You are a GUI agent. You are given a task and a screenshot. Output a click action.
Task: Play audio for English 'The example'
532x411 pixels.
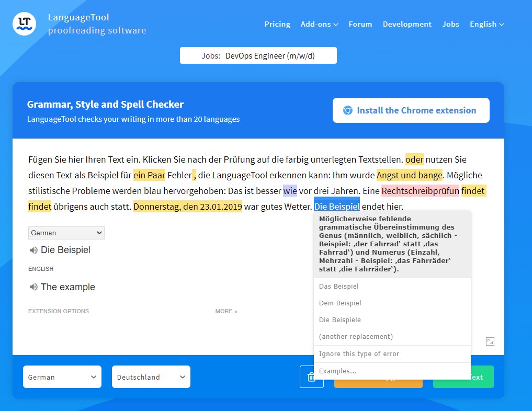point(33,287)
